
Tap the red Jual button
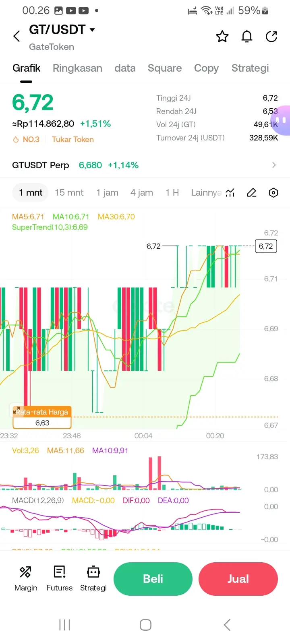(238, 579)
